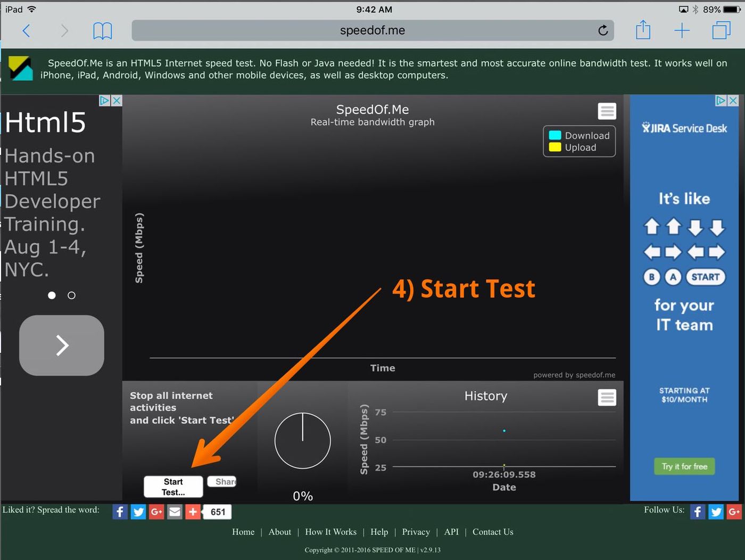Open the History chart hamburger menu
This screenshot has width=745, height=560.
pos(607,397)
